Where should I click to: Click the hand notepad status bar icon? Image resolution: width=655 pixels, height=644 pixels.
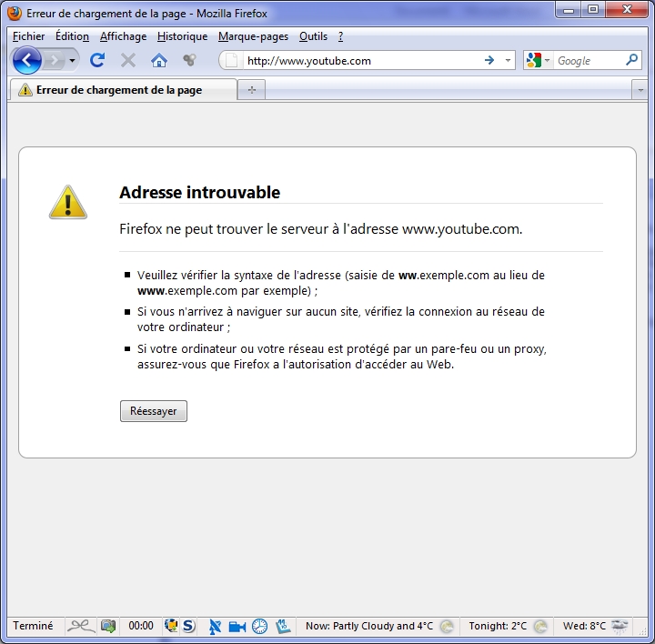283,626
